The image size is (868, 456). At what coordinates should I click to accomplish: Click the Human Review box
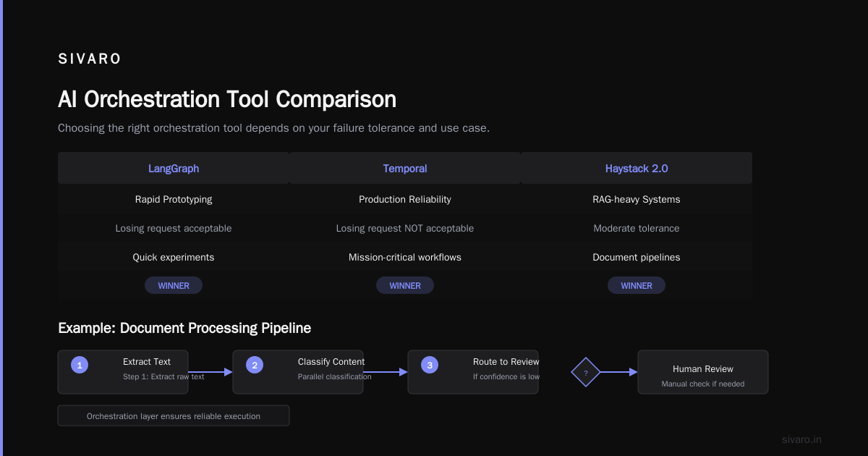click(x=703, y=372)
